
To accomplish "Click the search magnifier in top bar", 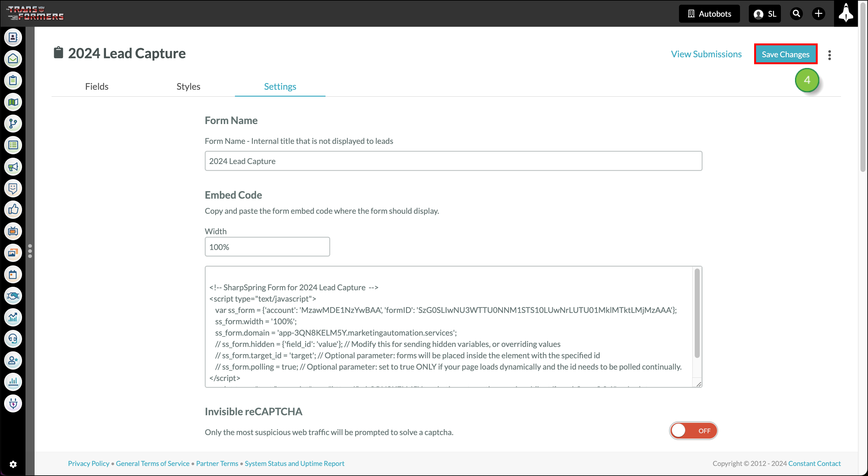I will click(796, 14).
